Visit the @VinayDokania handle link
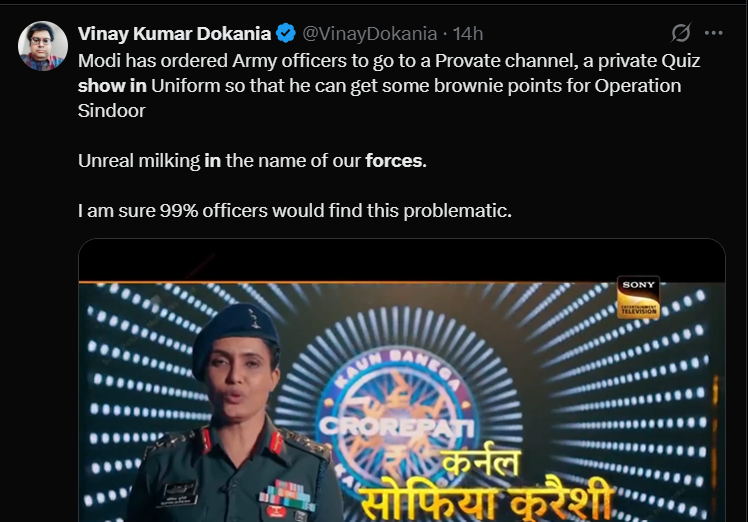748x522 pixels. [370, 33]
